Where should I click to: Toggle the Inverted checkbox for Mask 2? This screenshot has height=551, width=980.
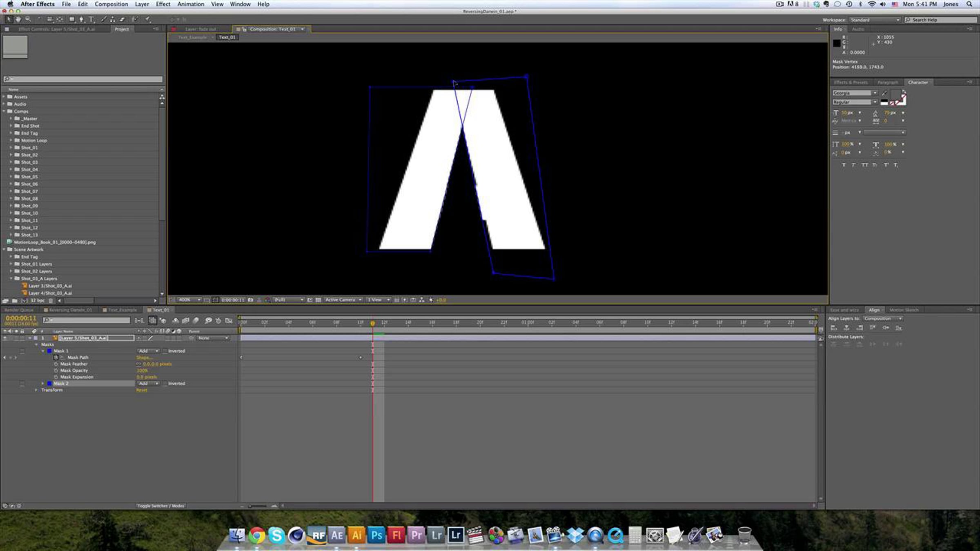[165, 384]
